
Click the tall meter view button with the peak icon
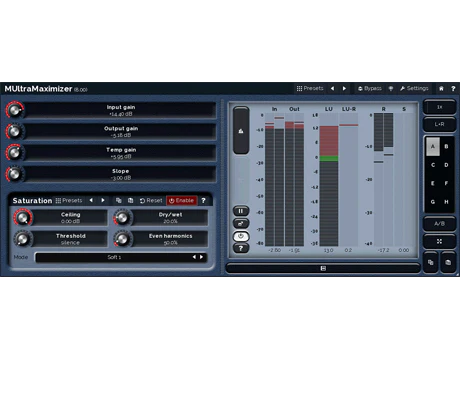click(x=241, y=130)
